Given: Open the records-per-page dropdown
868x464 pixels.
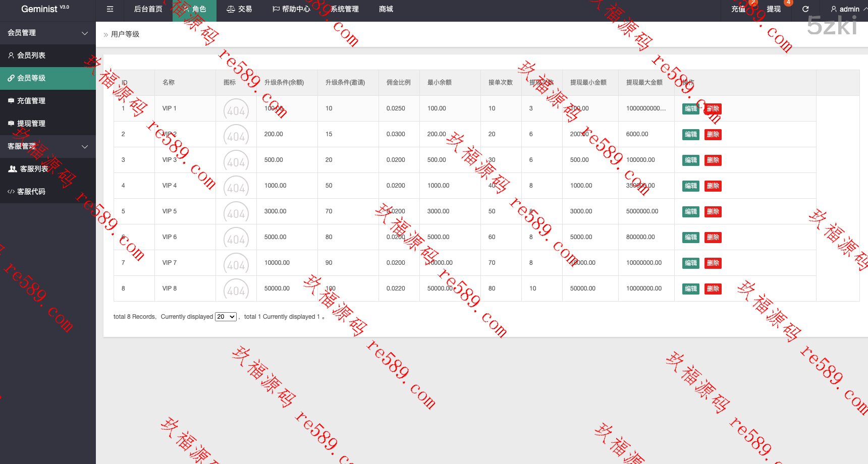Looking at the screenshot, I should tap(226, 317).
